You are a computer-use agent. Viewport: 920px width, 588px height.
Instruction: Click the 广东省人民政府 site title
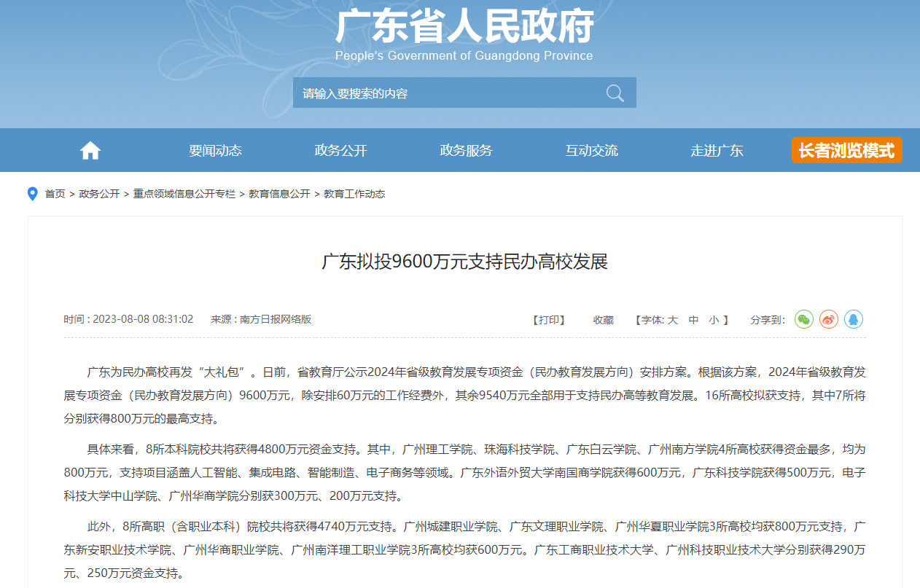point(464,26)
